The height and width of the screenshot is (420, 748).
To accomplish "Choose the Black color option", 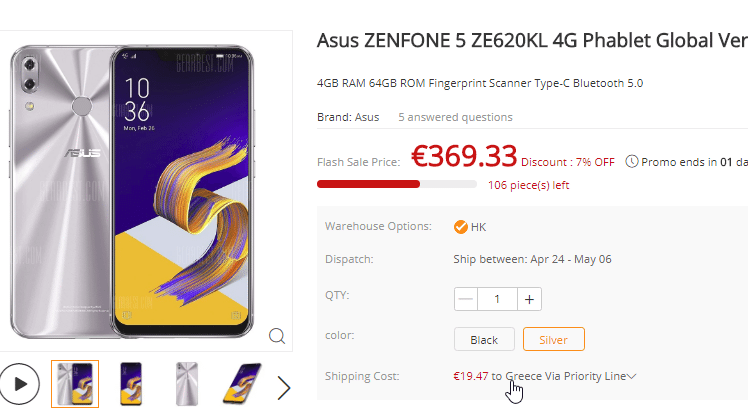I will 484,339.
